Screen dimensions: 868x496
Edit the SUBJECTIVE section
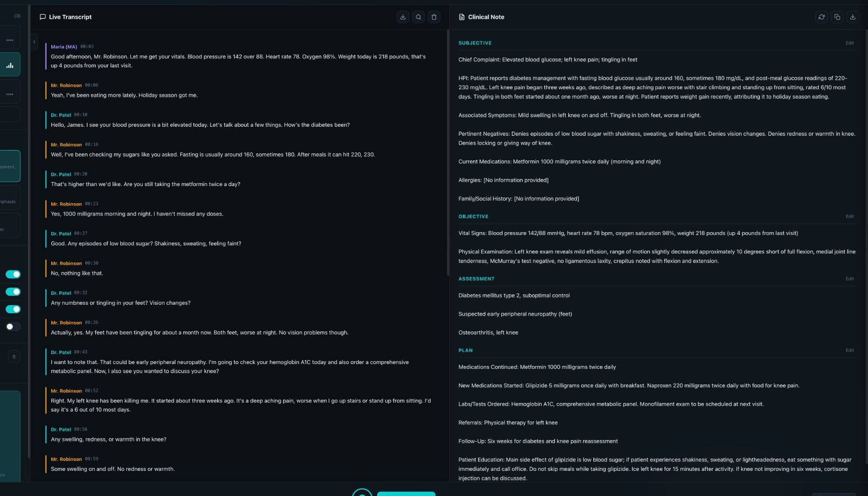coord(849,43)
